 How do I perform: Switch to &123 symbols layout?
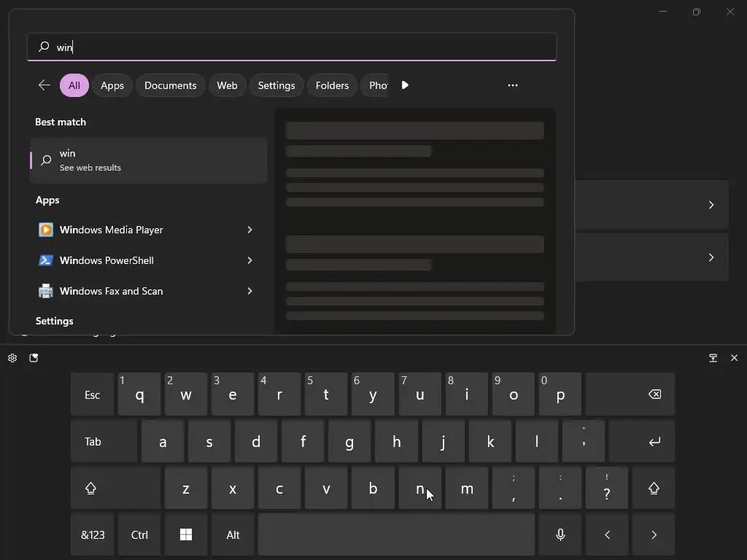tap(93, 534)
